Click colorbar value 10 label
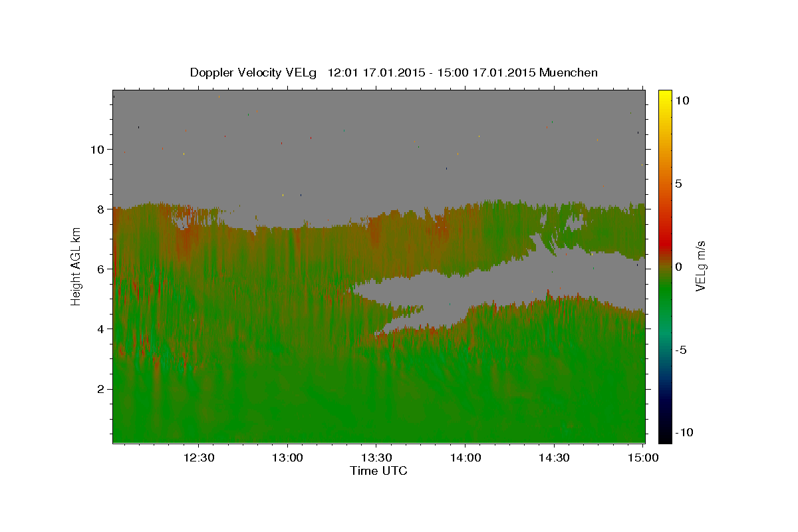Viewport: 798px width, 532px height. (682, 100)
